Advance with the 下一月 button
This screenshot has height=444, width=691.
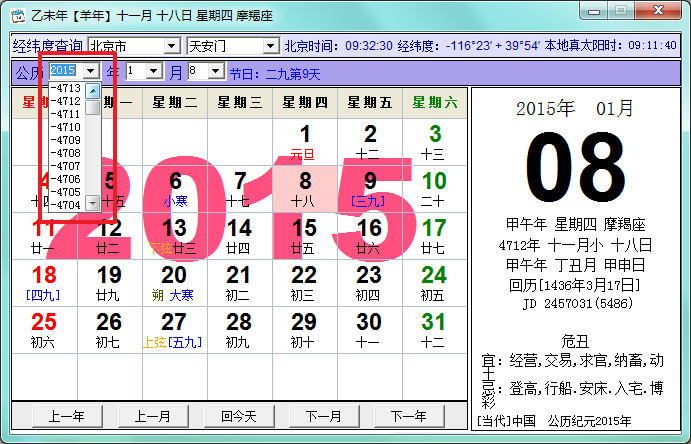tap(324, 416)
